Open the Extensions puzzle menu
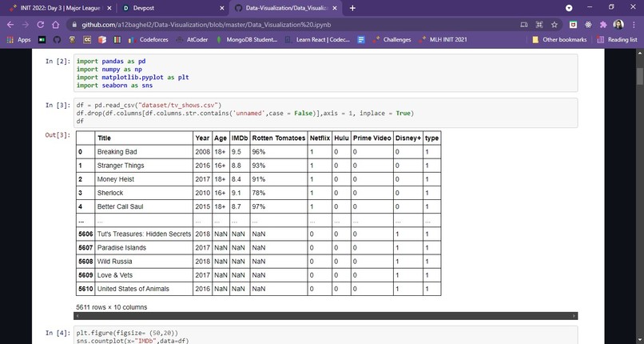Viewport: 644px width, 344px height. pyautogui.click(x=603, y=25)
